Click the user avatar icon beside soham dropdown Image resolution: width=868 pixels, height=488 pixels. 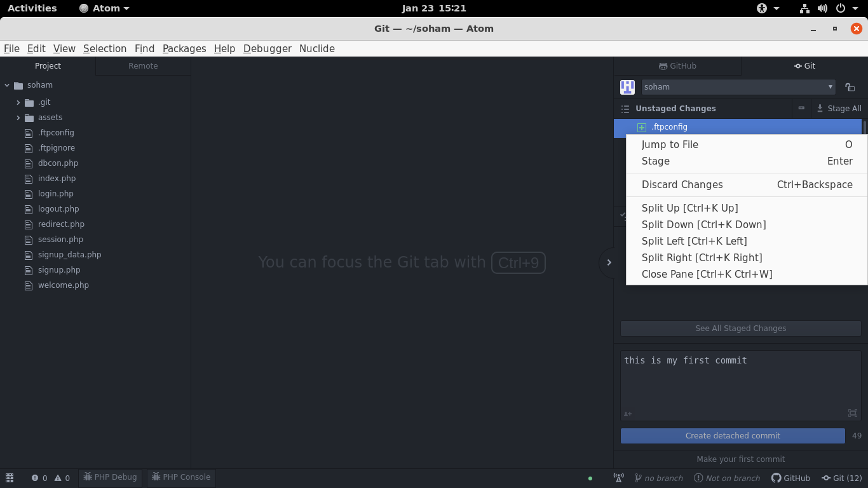[627, 87]
